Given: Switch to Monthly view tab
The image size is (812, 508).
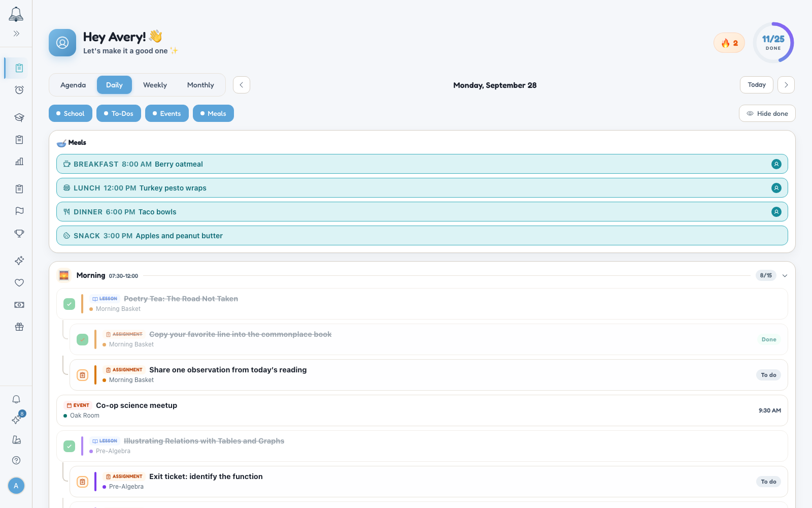Looking at the screenshot, I should [200, 85].
